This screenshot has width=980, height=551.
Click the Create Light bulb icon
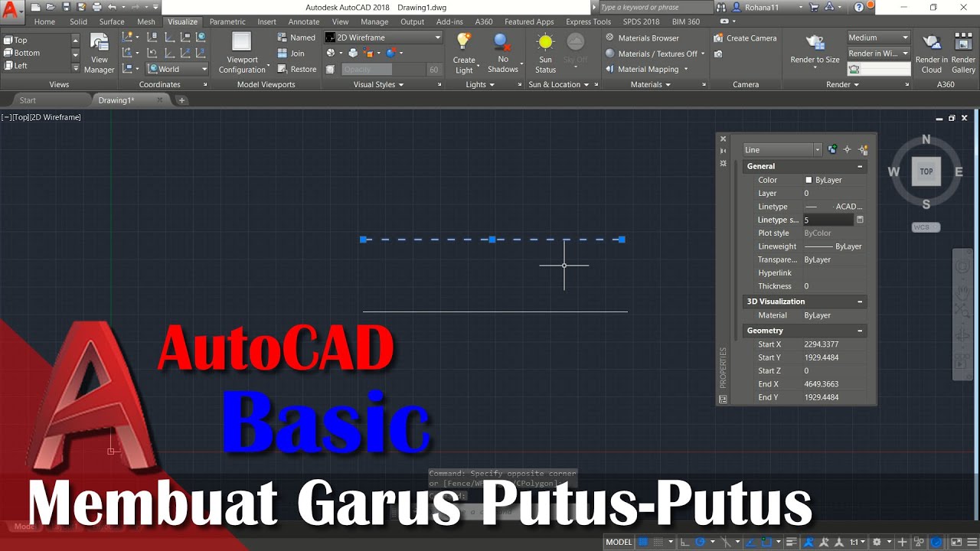pyautogui.click(x=463, y=41)
